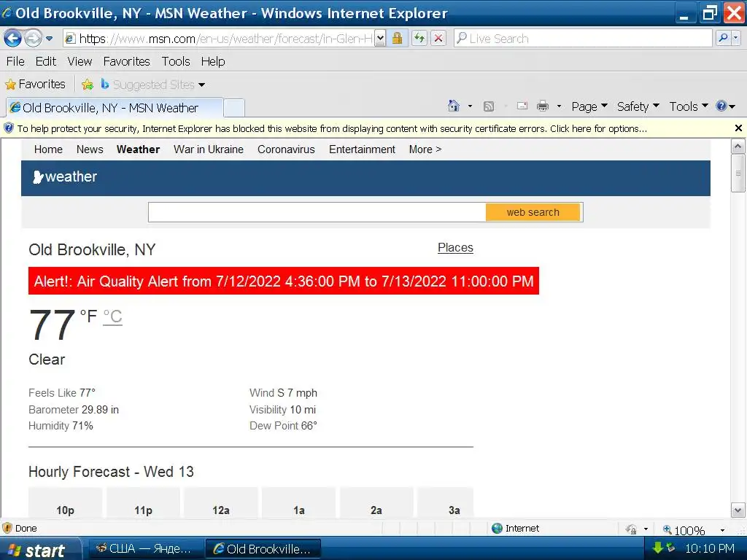747x560 pixels.
Task: Click the MSN weather logo
Action: coord(65,177)
